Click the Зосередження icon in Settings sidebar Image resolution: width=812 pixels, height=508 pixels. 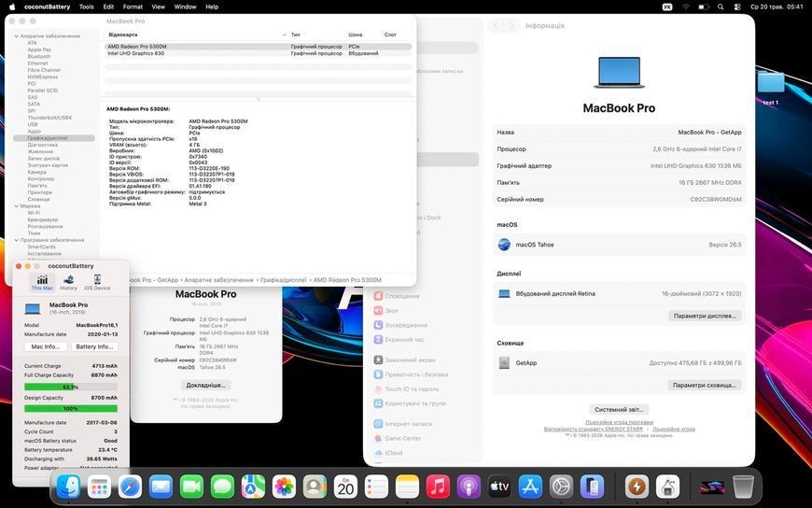(x=379, y=325)
